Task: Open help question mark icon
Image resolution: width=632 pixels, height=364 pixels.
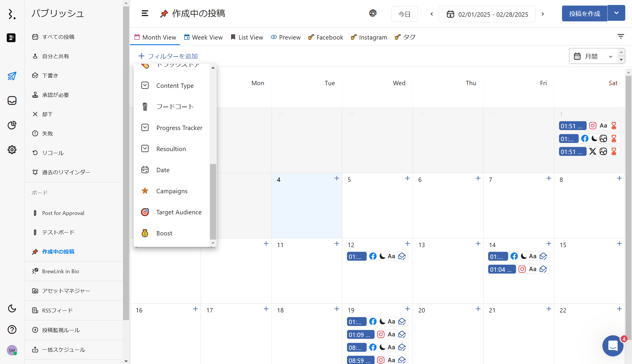Action: click(x=12, y=329)
